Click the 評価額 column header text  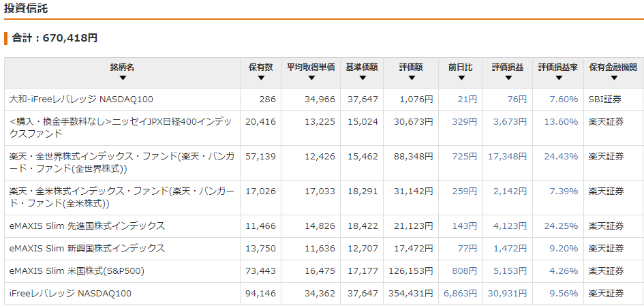411,67
